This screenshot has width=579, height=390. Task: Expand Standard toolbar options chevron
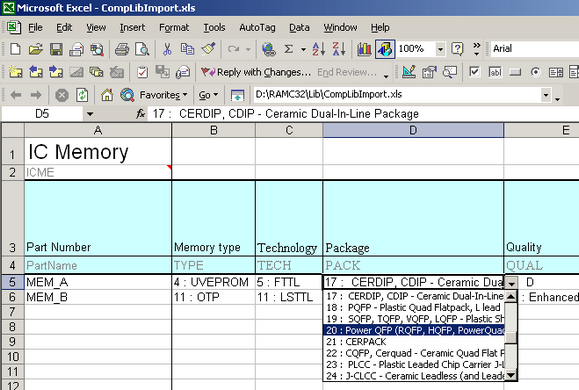coord(477,49)
